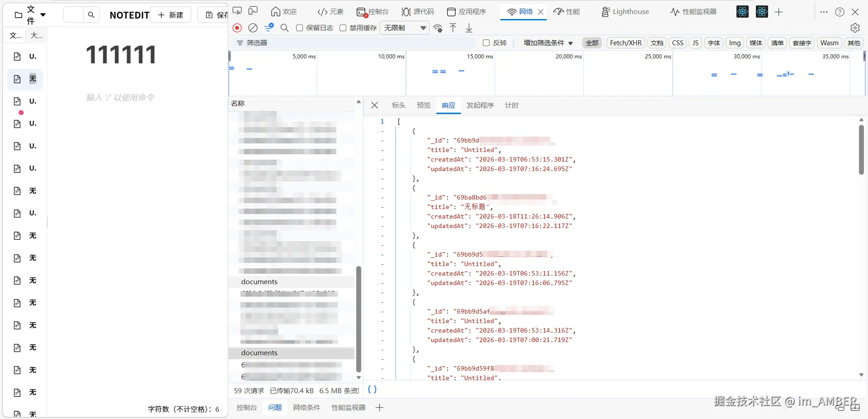Activate the inspect element picker icon
This screenshot has width=868, height=419.
point(237,11)
